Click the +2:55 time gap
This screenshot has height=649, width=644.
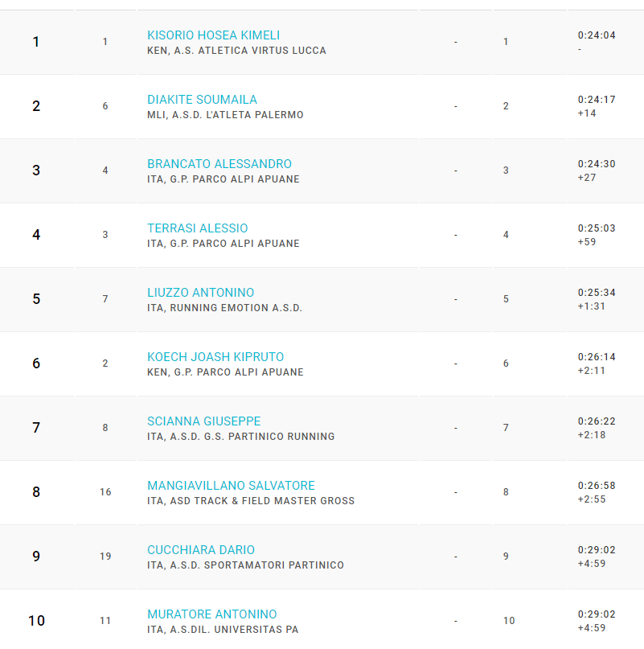tap(592, 499)
